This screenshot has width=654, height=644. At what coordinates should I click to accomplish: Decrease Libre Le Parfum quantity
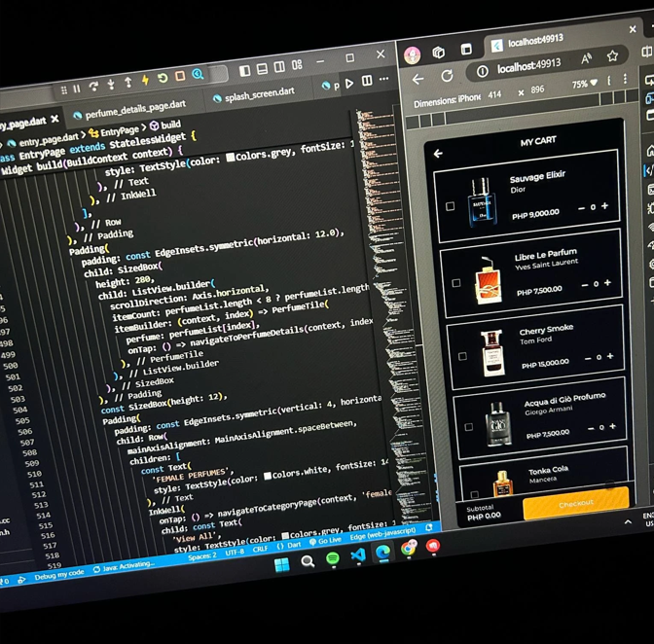pyautogui.click(x=585, y=285)
